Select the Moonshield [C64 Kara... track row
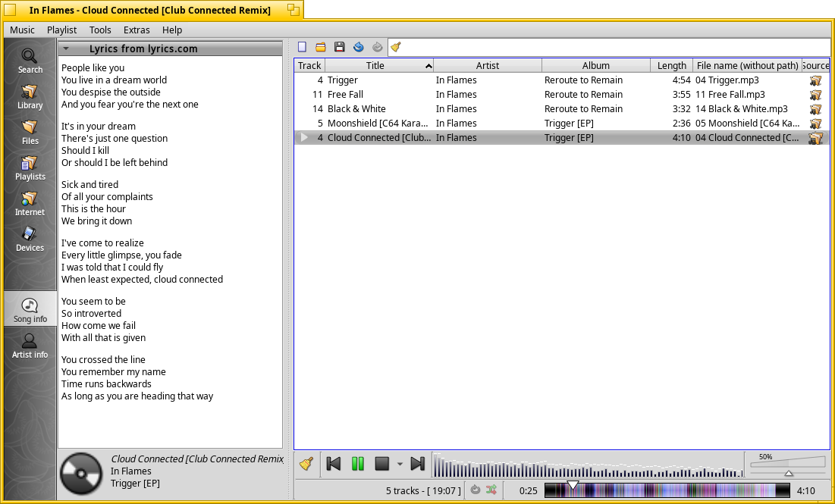Image resolution: width=835 pixels, height=504 pixels. coord(562,124)
